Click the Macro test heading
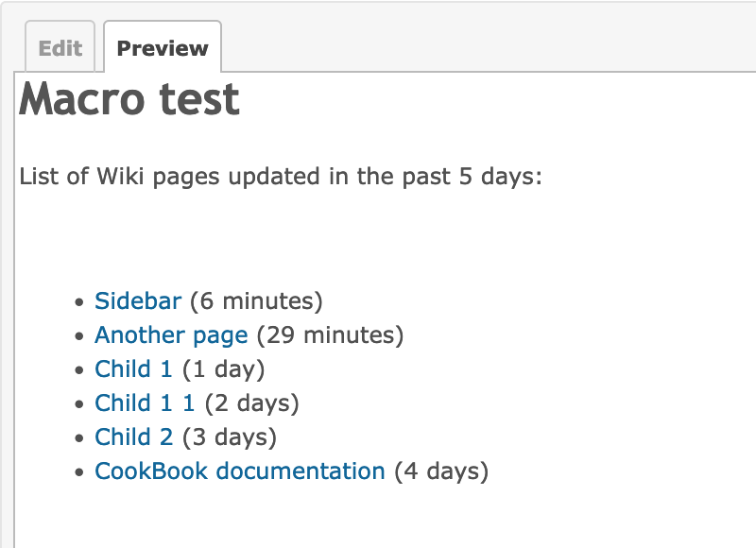The image size is (756, 548). click(x=129, y=99)
